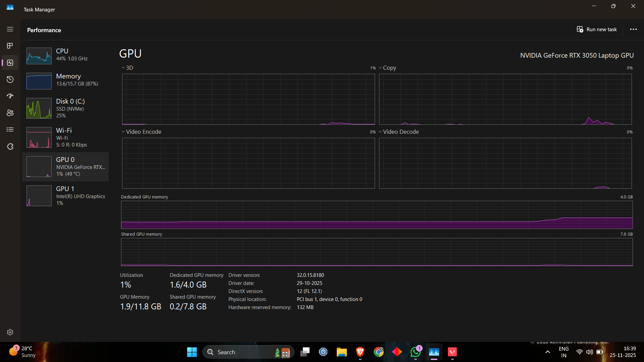644x362 pixels.
Task: Open Task Manager settings gear
Action: coord(10,332)
